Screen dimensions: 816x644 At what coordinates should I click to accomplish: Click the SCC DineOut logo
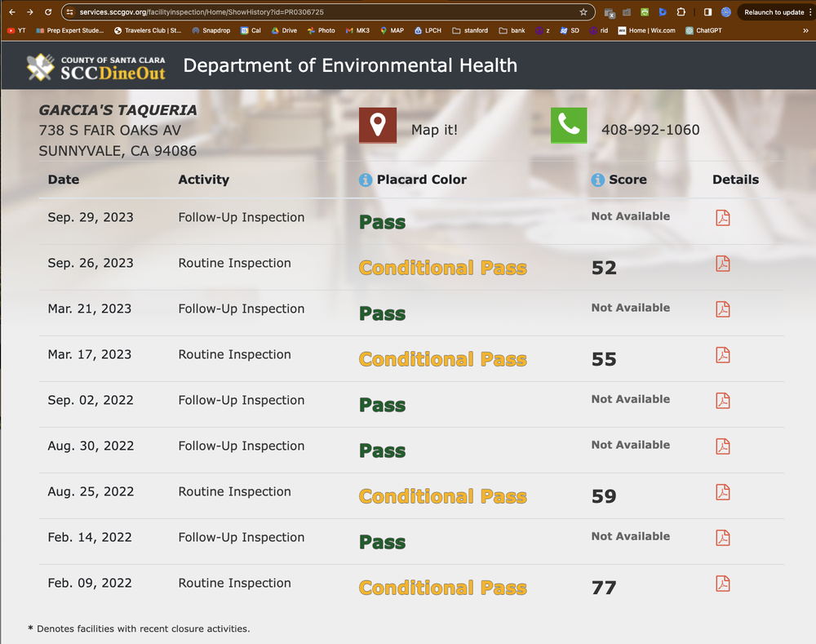[x=96, y=67]
